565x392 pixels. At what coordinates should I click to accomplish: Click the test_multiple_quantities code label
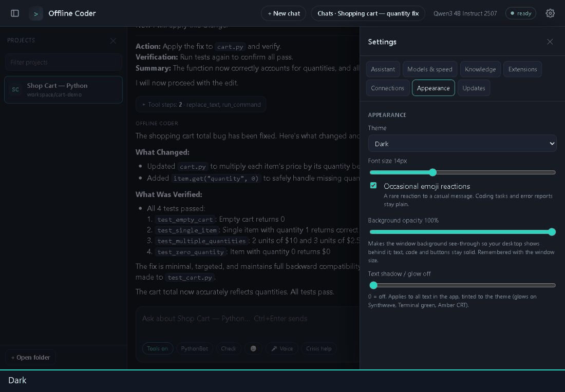tap(201, 241)
